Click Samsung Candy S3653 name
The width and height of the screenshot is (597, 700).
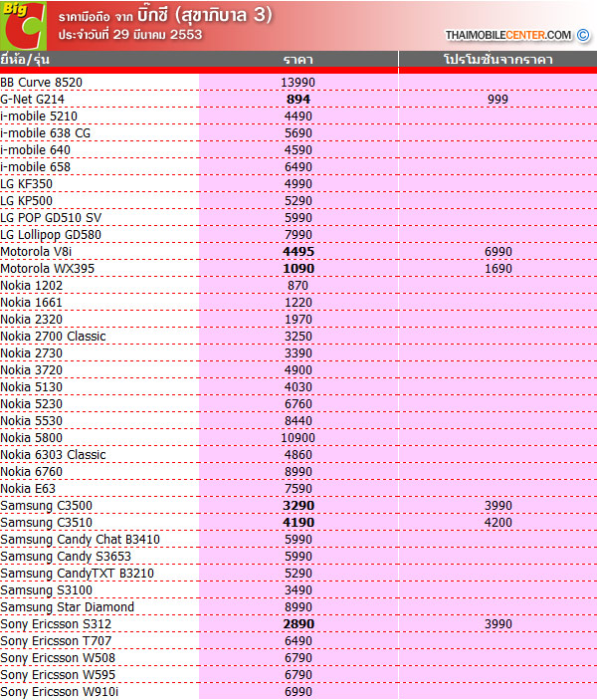click(x=66, y=558)
